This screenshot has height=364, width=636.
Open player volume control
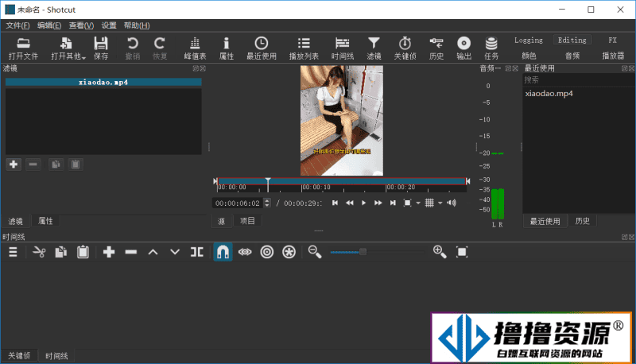pos(452,203)
